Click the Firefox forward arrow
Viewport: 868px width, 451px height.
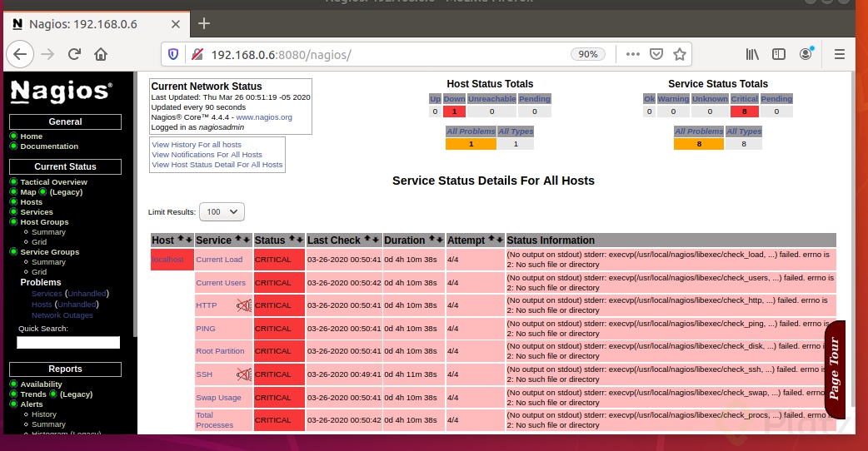tap(47, 54)
